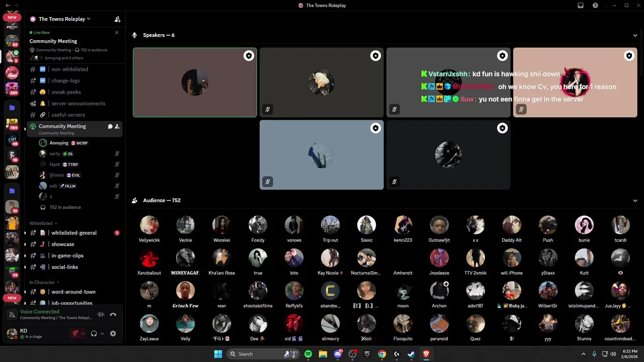Image resolution: width=644 pixels, height=362 pixels.
Task: Open Steam from the taskbar
Action: click(x=411, y=354)
